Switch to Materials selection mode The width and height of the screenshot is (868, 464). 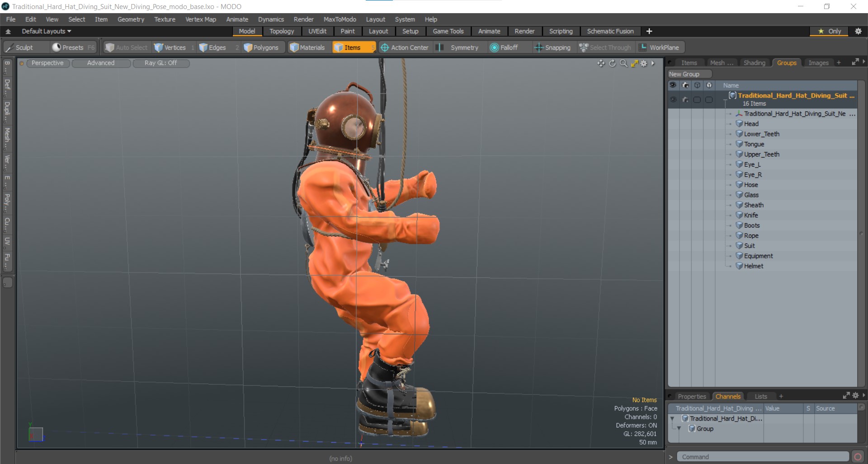pos(307,47)
